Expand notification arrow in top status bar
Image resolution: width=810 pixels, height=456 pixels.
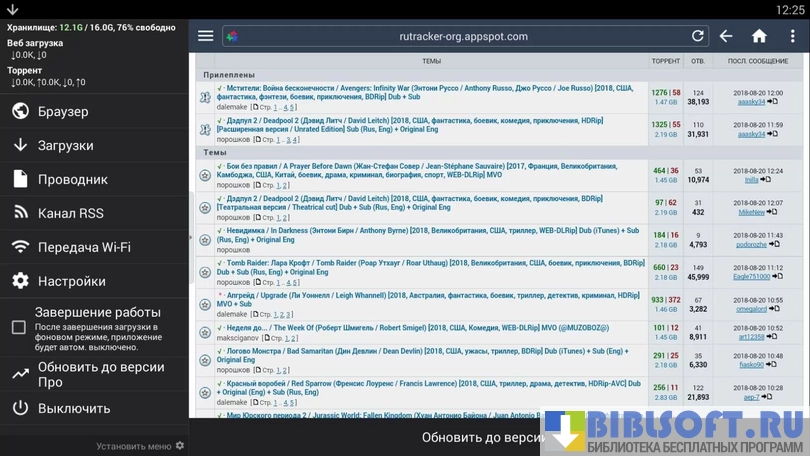click(12, 9)
